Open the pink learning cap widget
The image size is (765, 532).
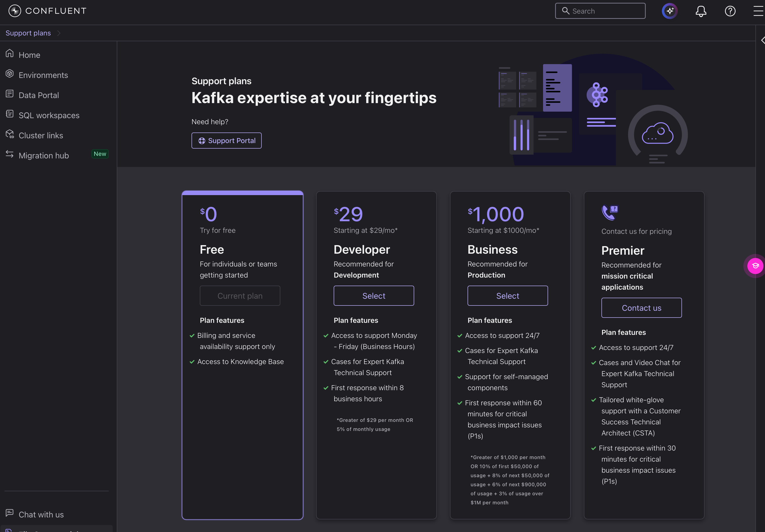tap(755, 266)
